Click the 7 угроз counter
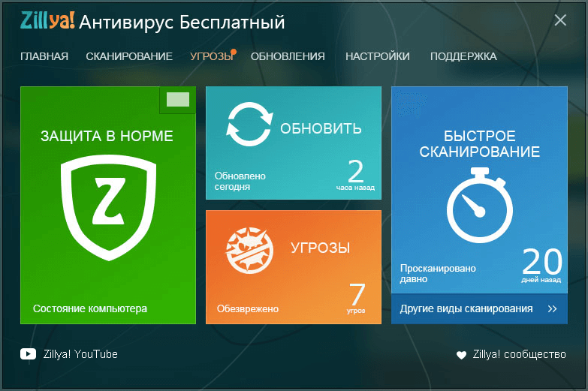 [x=356, y=298]
